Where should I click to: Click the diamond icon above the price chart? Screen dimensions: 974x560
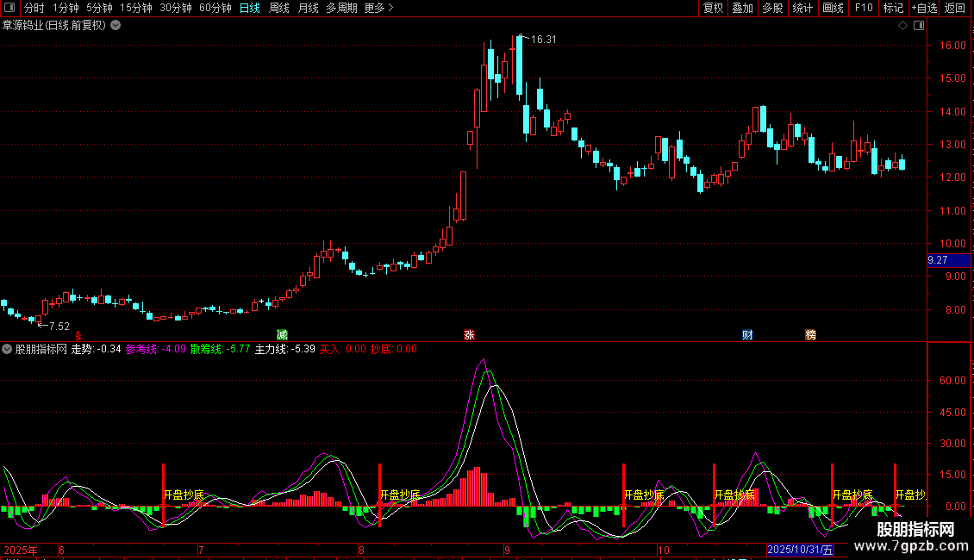pyautogui.click(x=902, y=26)
